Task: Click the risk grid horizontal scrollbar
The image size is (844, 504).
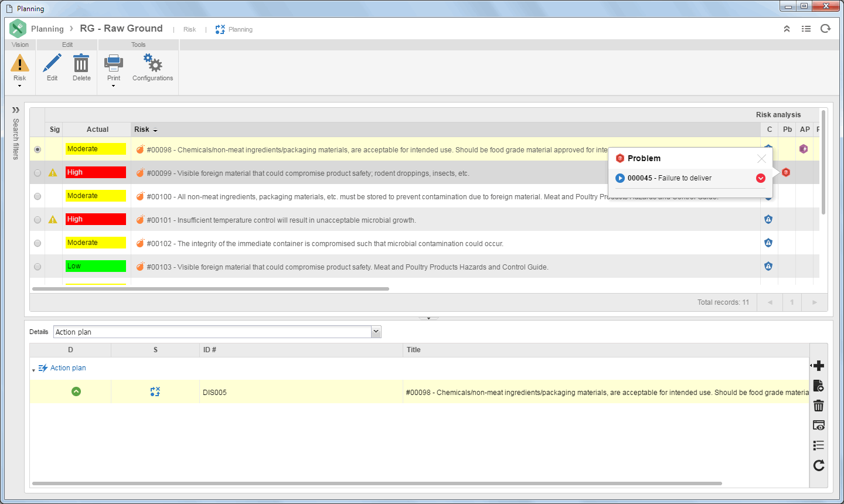Action: click(x=211, y=289)
